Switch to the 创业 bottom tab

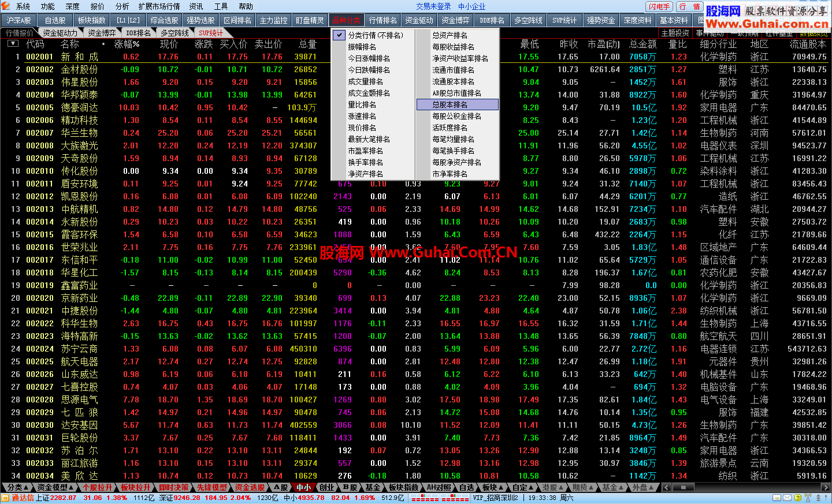tap(326, 488)
